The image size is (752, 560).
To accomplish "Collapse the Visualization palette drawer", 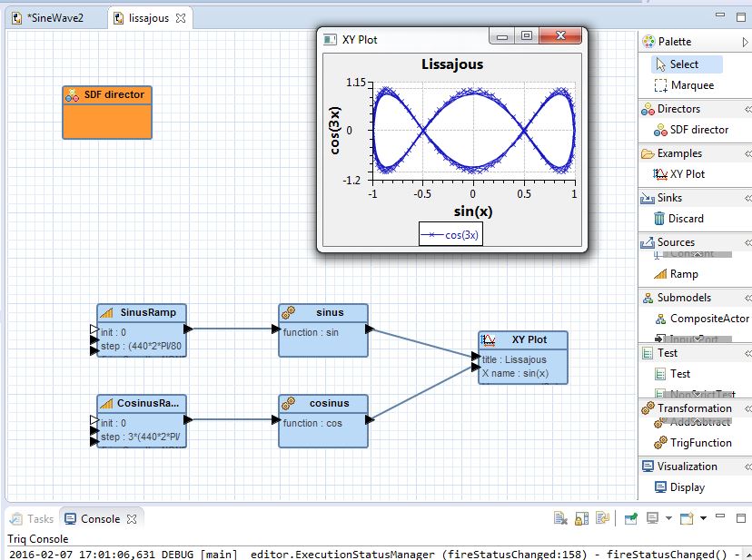I will point(748,467).
